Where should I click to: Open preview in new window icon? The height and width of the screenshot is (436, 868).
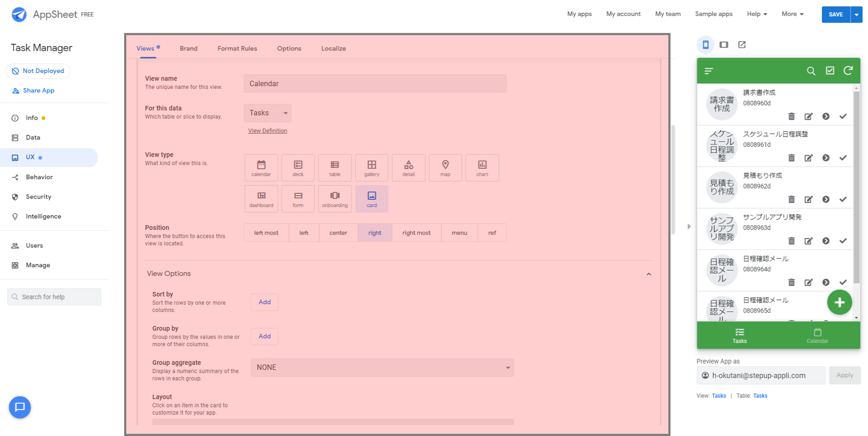coord(742,45)
